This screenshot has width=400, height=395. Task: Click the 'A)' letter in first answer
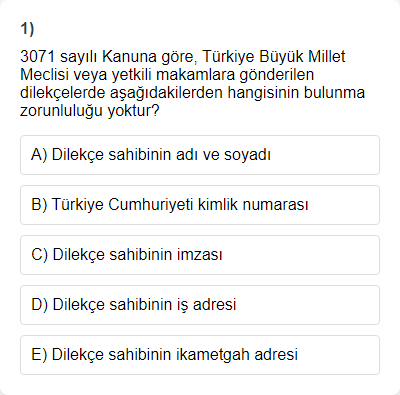pyautogui.click(x=39, y=155)
